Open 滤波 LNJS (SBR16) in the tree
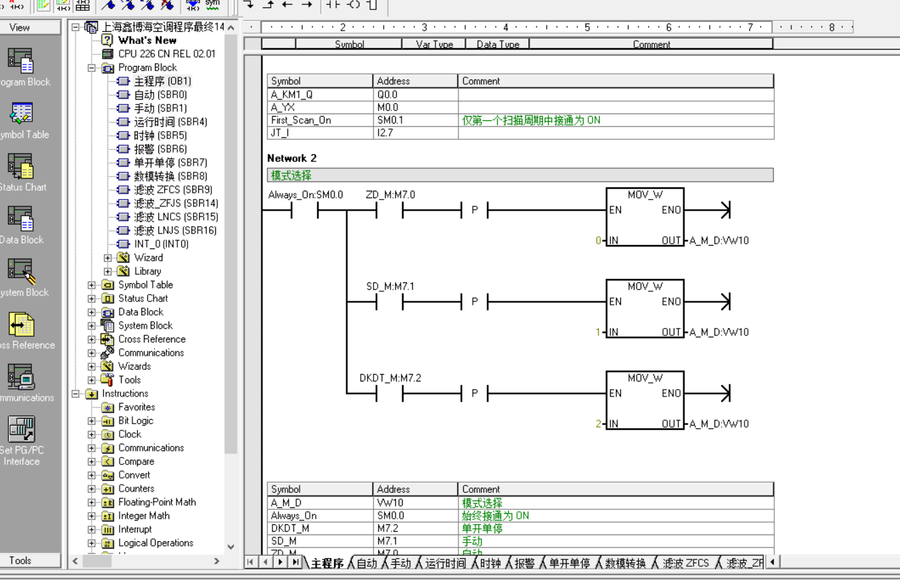 tap(175, 230)
